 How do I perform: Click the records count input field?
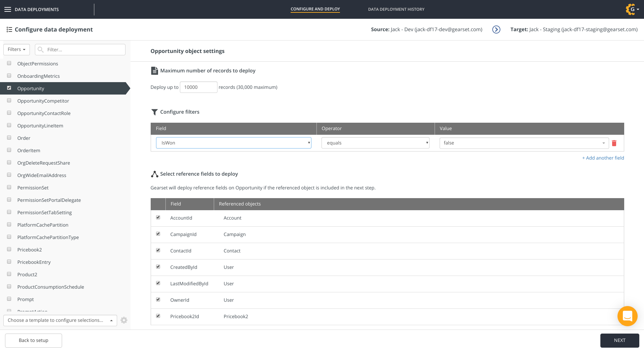pos(199,87)
